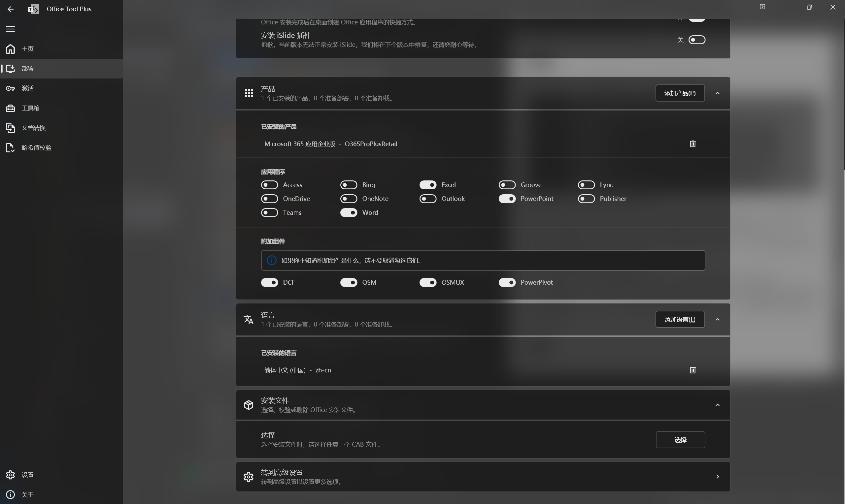This screenshot has height=504, width=845.
Task: Collapse the 产品 section chevron
Action: pyautogui.click(x=717, y=93)
